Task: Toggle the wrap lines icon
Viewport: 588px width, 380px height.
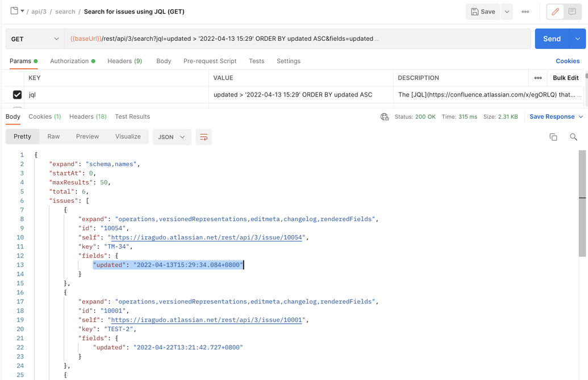Action: click(203, 137)
